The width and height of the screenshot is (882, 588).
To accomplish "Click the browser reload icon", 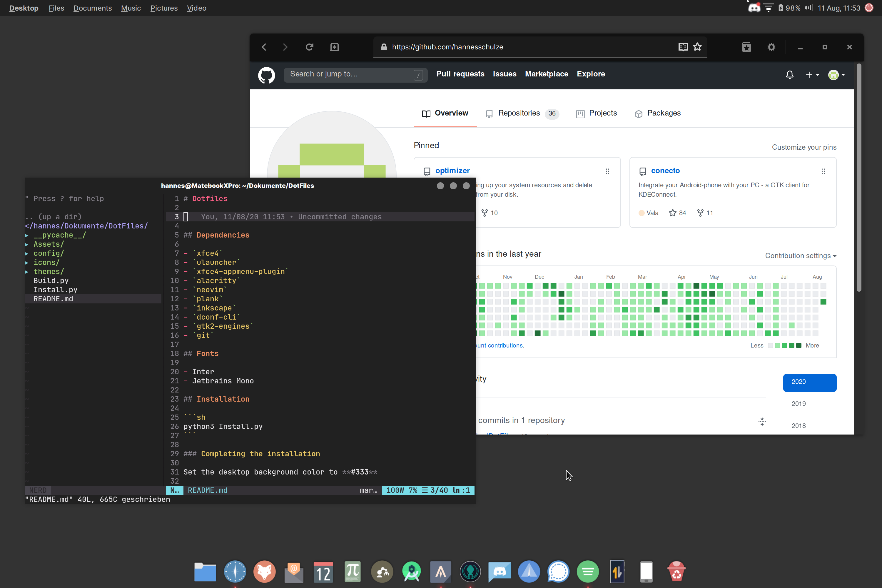I will [x=309, y=47].
